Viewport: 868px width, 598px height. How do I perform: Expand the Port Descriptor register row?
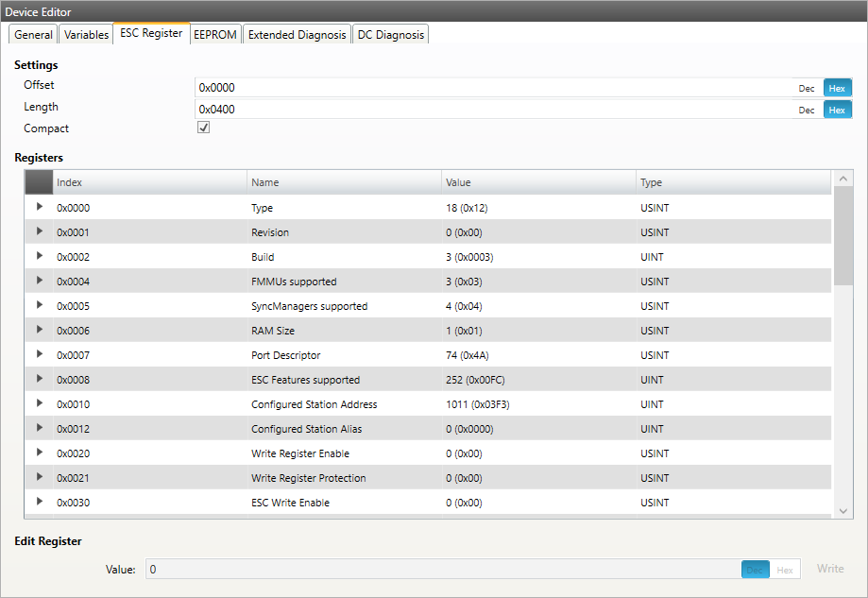pos(40,354)
